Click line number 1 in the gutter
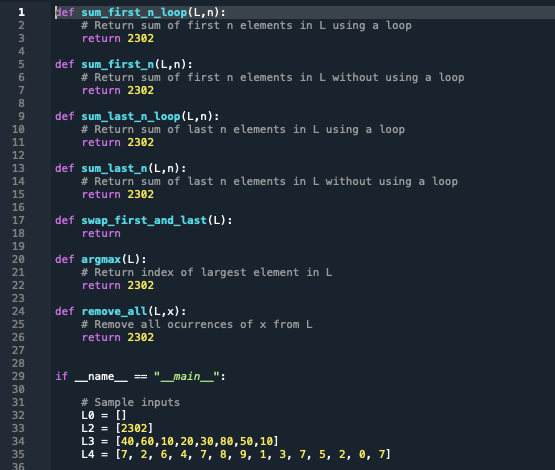The image size is (555, 470). point(22,12)
